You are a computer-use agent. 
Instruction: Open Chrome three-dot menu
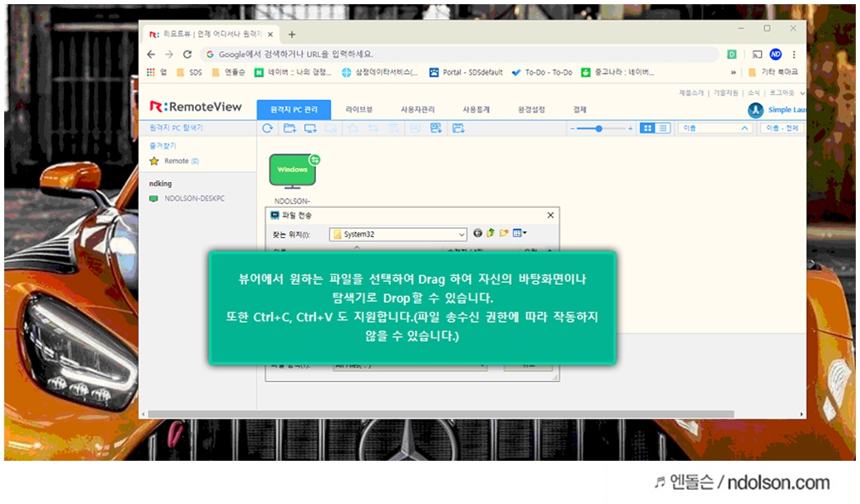(793, 54)
